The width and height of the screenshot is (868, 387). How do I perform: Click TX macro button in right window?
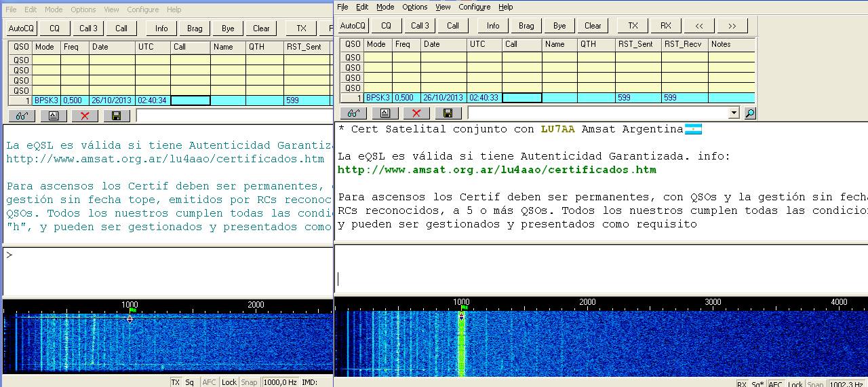[633, 26]
